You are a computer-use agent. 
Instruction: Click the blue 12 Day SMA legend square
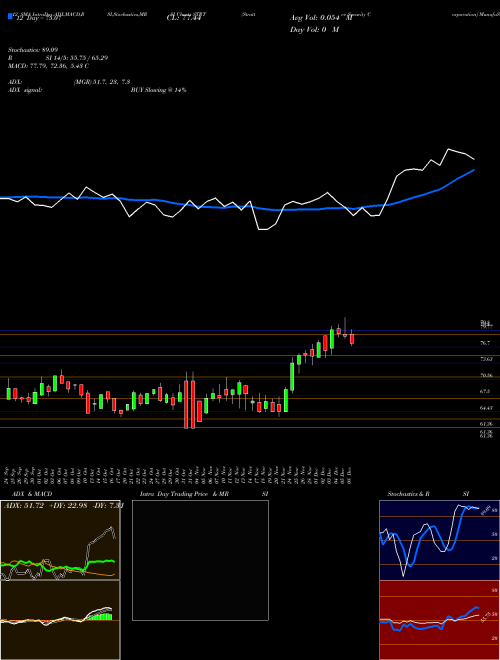10,16
